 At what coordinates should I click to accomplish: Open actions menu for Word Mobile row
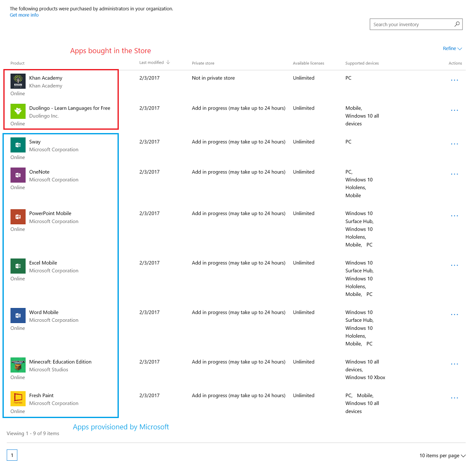pyautogui.click(x=455, y=315)
